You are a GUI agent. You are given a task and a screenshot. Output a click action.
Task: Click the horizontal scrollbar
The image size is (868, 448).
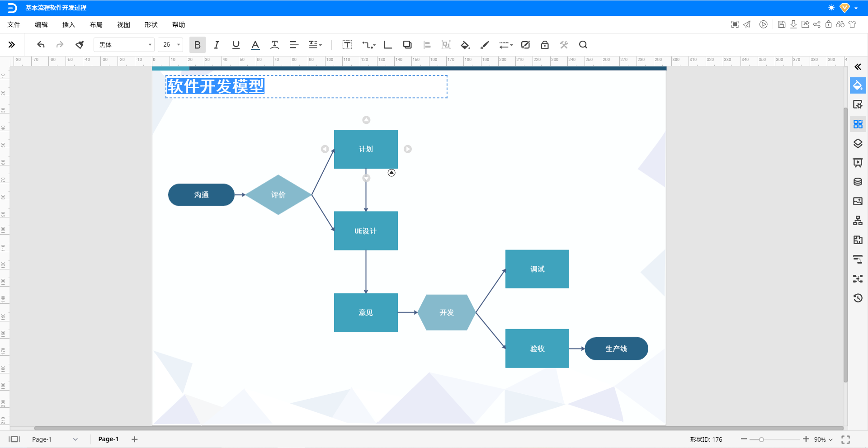click(x=439, y=428)
